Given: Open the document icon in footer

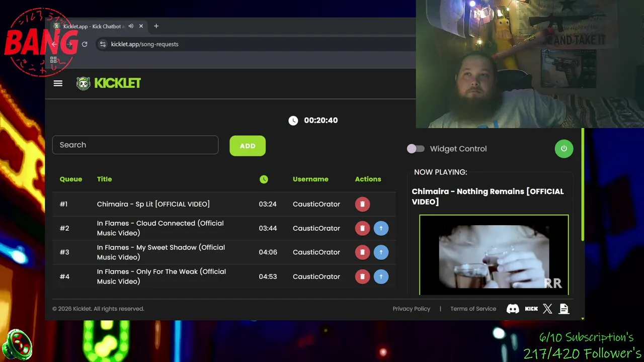Looking at the screenshot, I should click(564, 309).
